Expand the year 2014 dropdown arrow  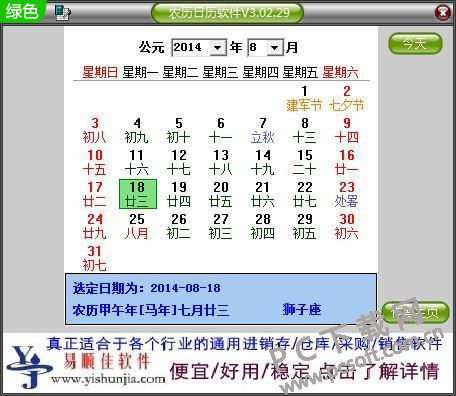point(218,48)
